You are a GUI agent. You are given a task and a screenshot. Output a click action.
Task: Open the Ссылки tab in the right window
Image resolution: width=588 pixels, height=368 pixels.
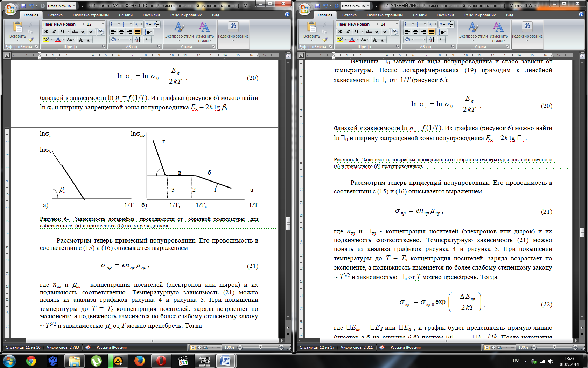click(420, 15)
